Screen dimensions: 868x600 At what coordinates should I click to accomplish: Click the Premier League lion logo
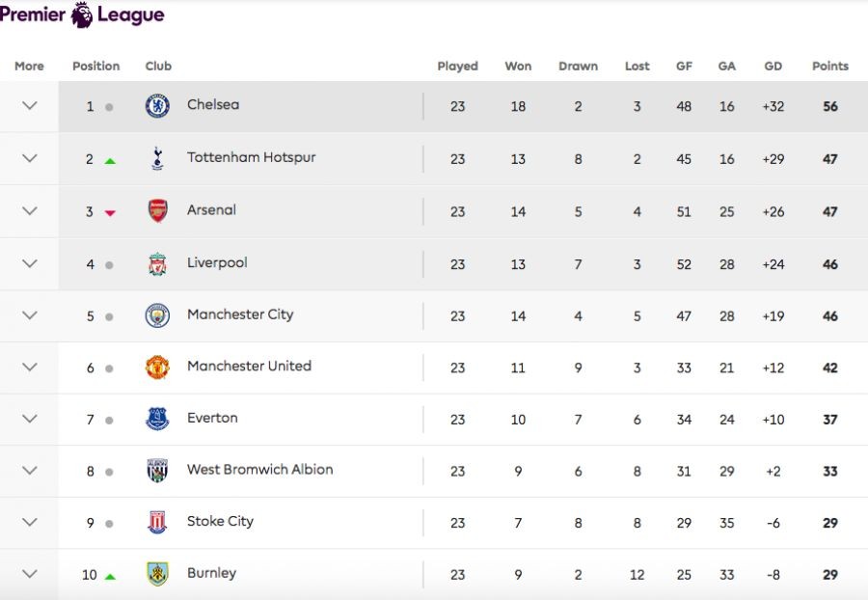pyautogui.click(x=82, y=14)
